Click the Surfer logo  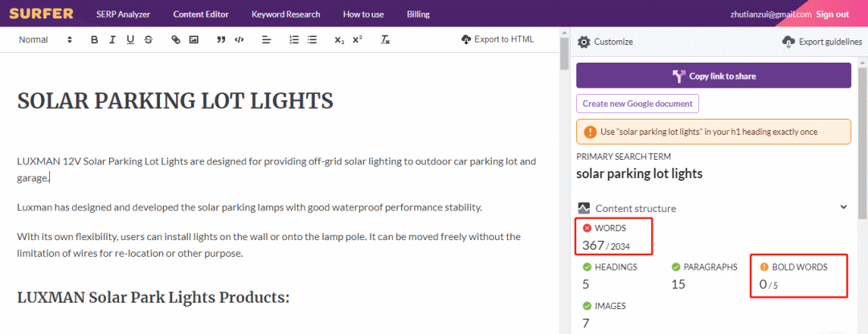click(41, 14)
